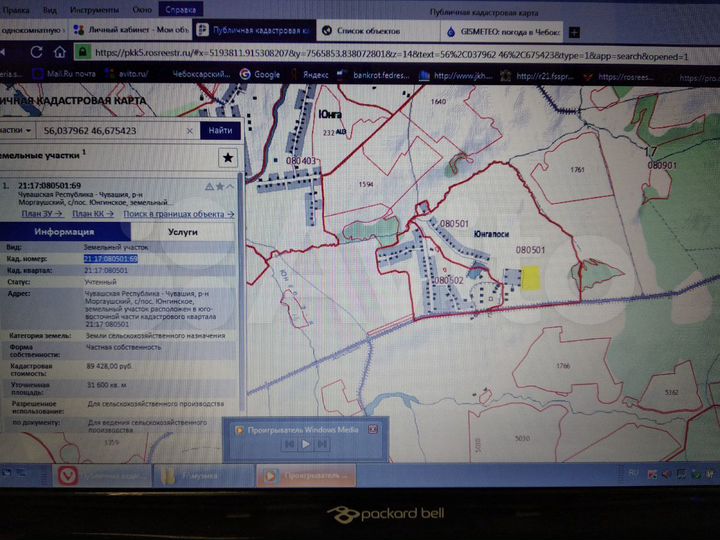Open the Инструменты menu
The width and height of the screenshot is (720, 540).
coord(94,8)
